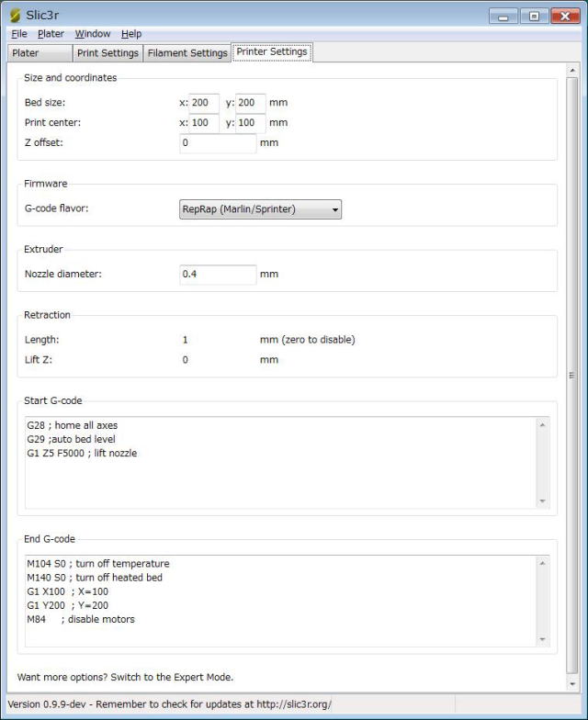Screen dimensions: 588x720
Task: Select the Printer Settings tab
Action: (x=272, y=51)
